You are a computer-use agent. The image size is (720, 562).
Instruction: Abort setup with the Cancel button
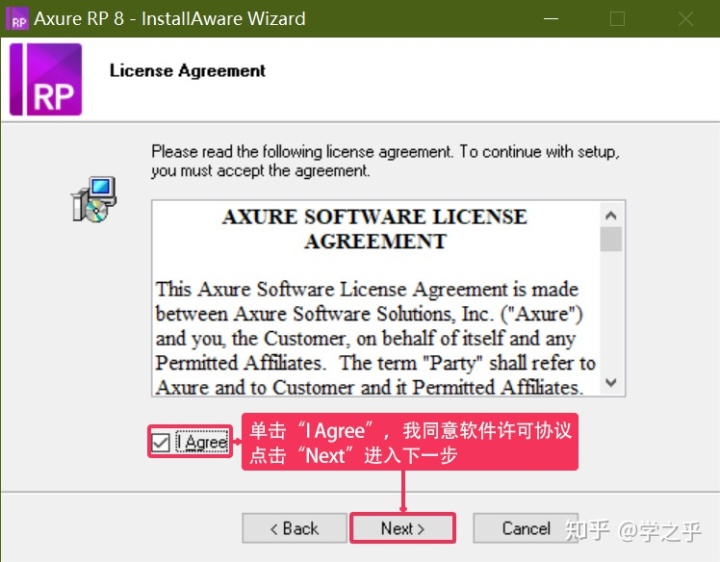point(526,528)
